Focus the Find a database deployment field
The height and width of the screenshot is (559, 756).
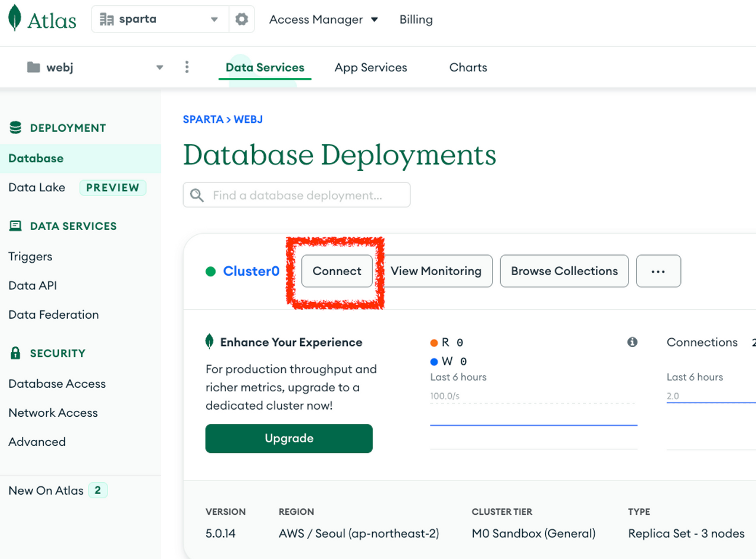click(296, 195)
